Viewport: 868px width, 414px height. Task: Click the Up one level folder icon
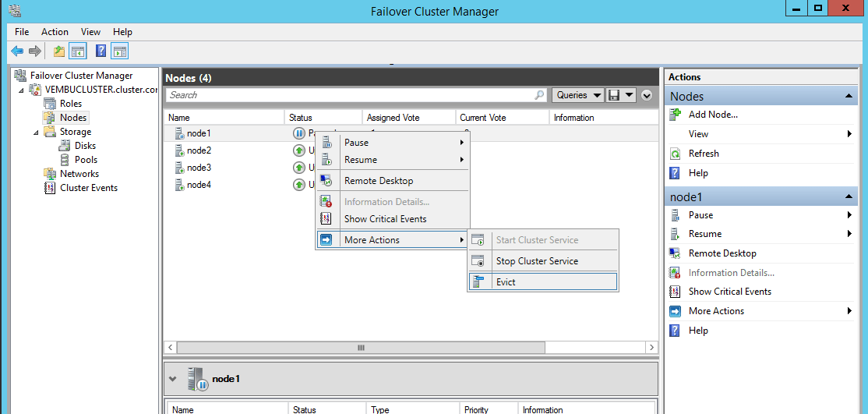coord(59,51)
